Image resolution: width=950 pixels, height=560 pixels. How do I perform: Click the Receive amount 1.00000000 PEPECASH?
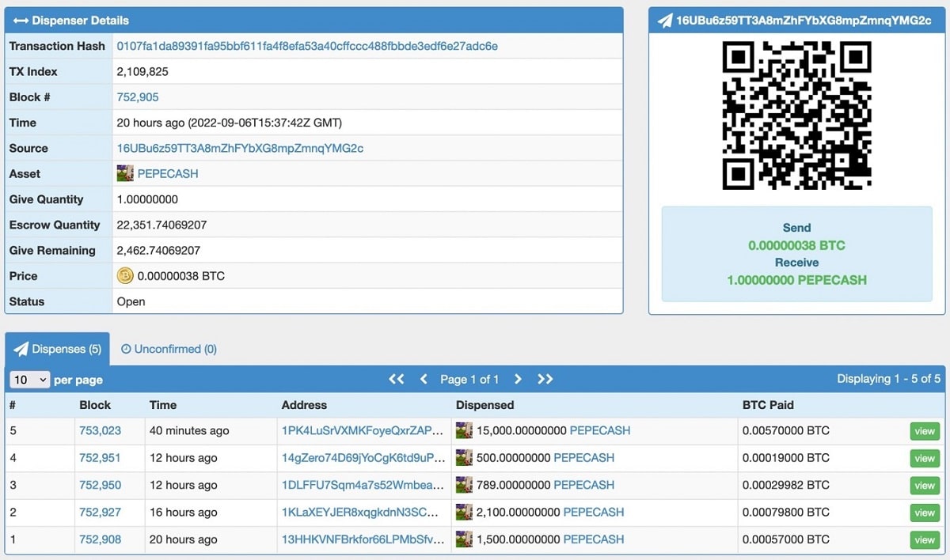pos(797,280)
